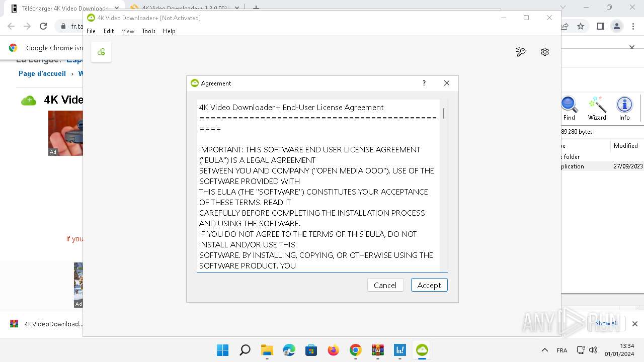Viewport: 644px width, 362px height.
Task: Open Chrome three-dot menu
Action: pyautogui.click(x=633, y=26)
